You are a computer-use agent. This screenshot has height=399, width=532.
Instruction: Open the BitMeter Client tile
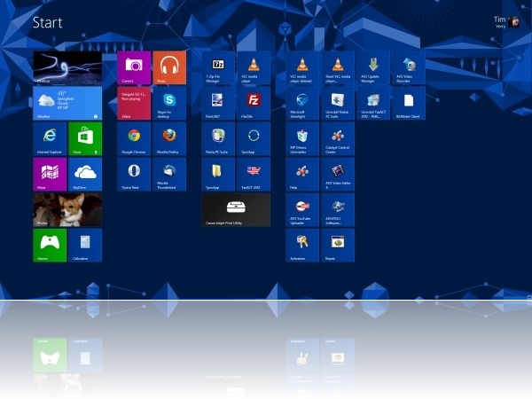(x=409, y=103)
